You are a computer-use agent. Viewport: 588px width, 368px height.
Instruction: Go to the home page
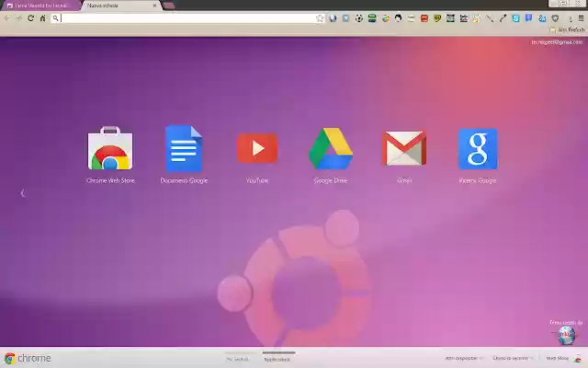[x=43, y=18]
